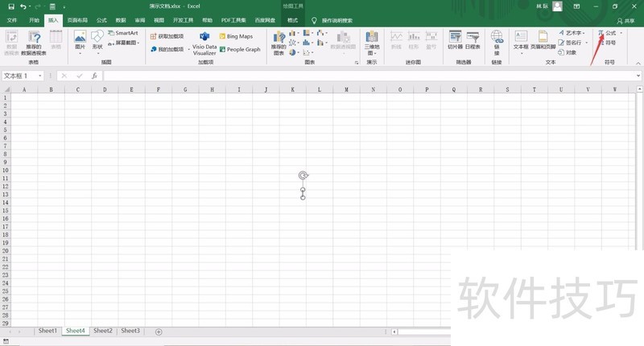Viewport: 644px width, 346px height.
Task: Insert a 切片器 slicer
Action: click(x=455, y=40)
